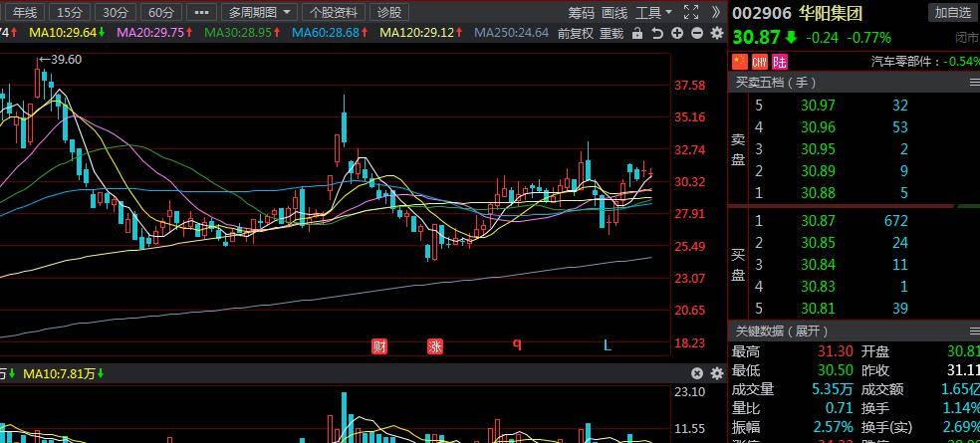
Task: Zoom in chart with plus icon
Action: 677,33
